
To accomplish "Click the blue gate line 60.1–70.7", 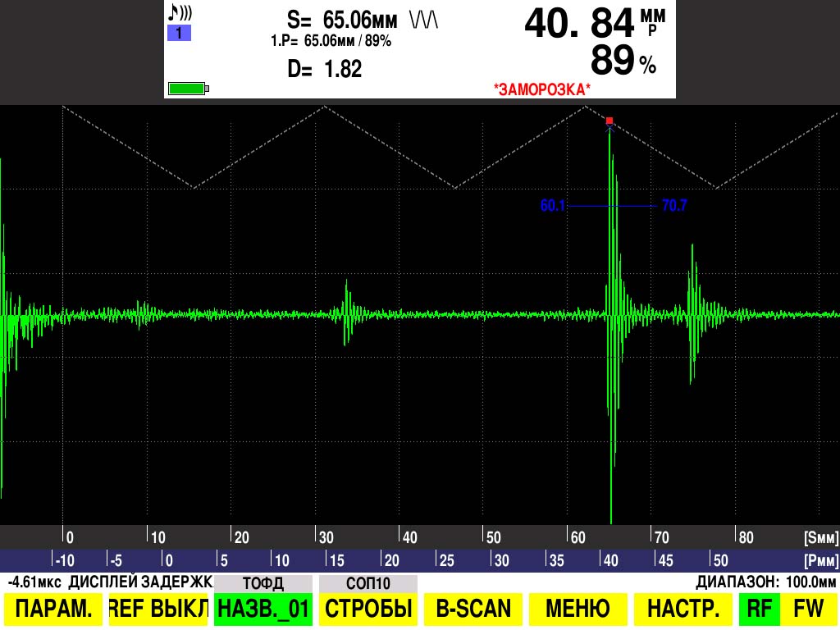I will [x=613, y=206].
